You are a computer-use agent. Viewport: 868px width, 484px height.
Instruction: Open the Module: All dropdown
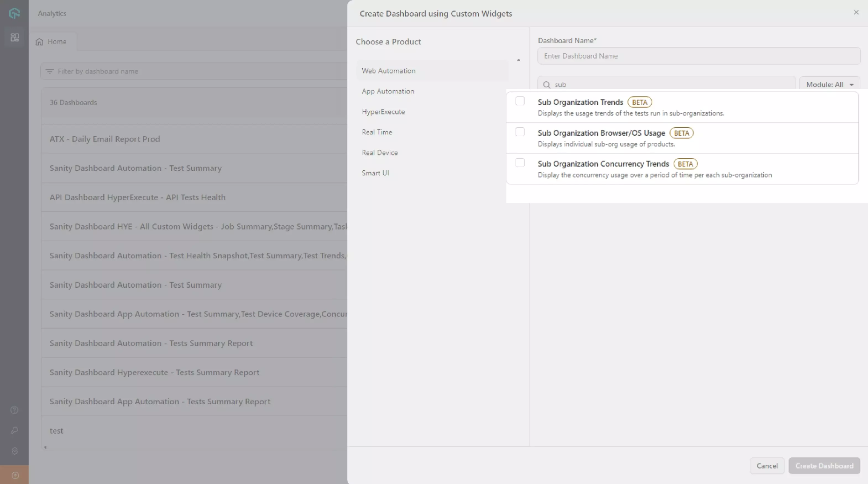tap(829, 85)
